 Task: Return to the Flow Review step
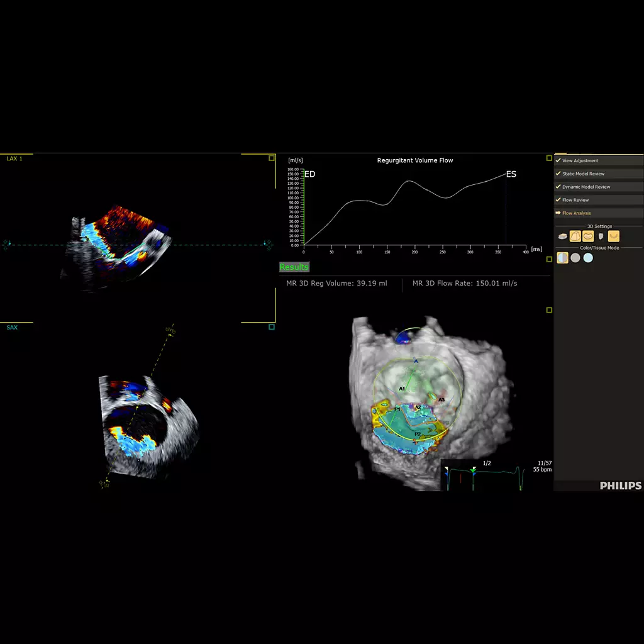point(575,201)
